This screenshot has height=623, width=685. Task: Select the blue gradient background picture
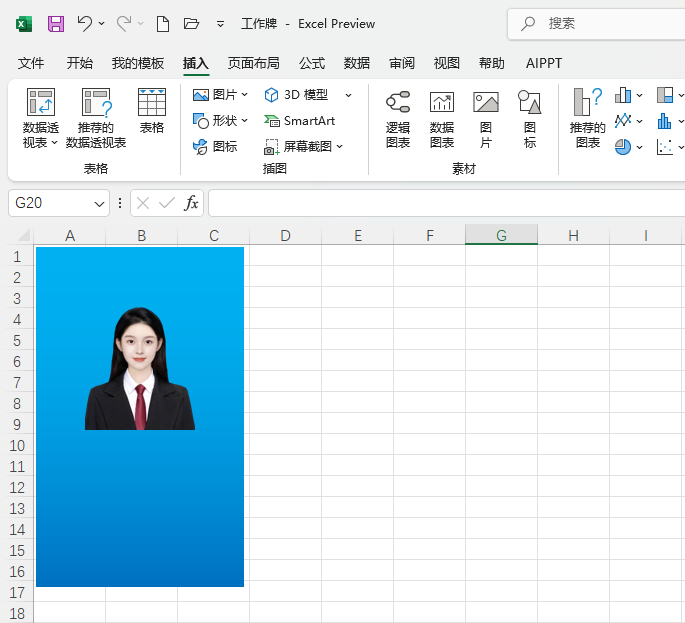tap(140, 509)
